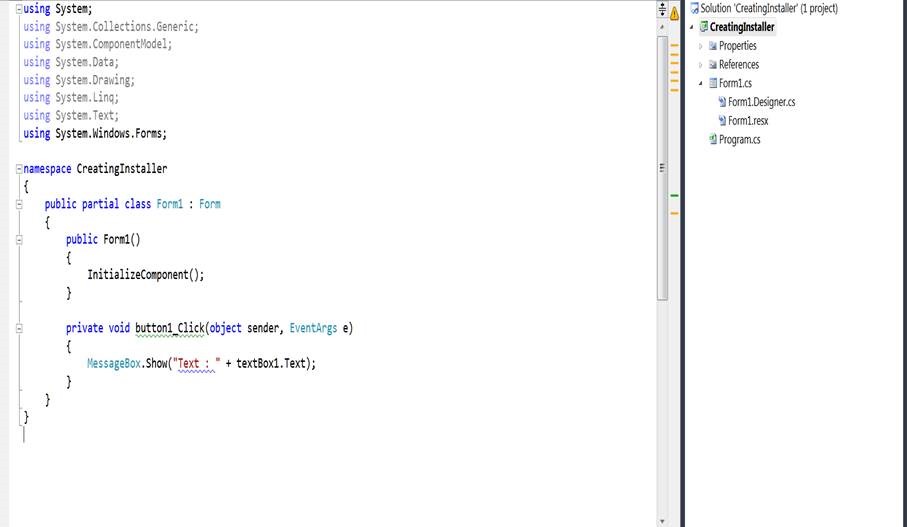Click the Form1.resx file icon

722,121
